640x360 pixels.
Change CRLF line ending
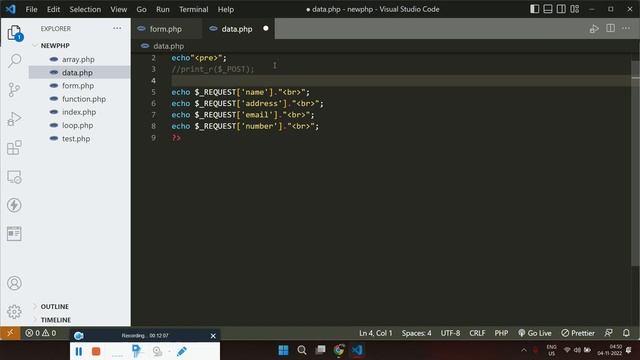477,333
